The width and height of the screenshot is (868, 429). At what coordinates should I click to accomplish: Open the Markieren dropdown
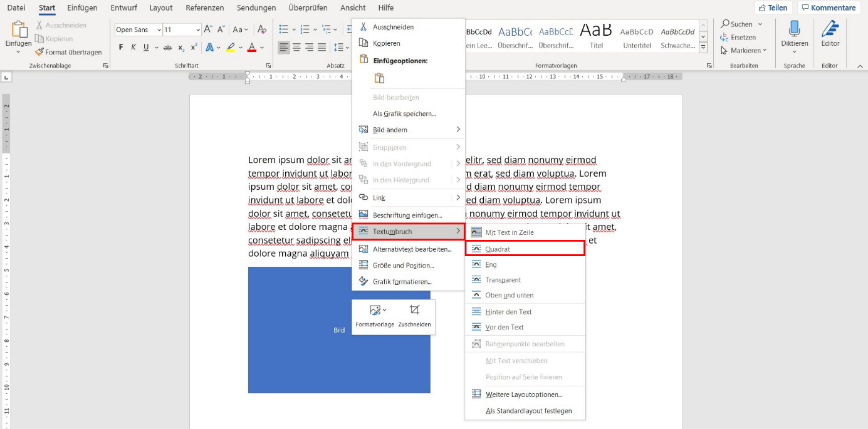tap(744, 50)
